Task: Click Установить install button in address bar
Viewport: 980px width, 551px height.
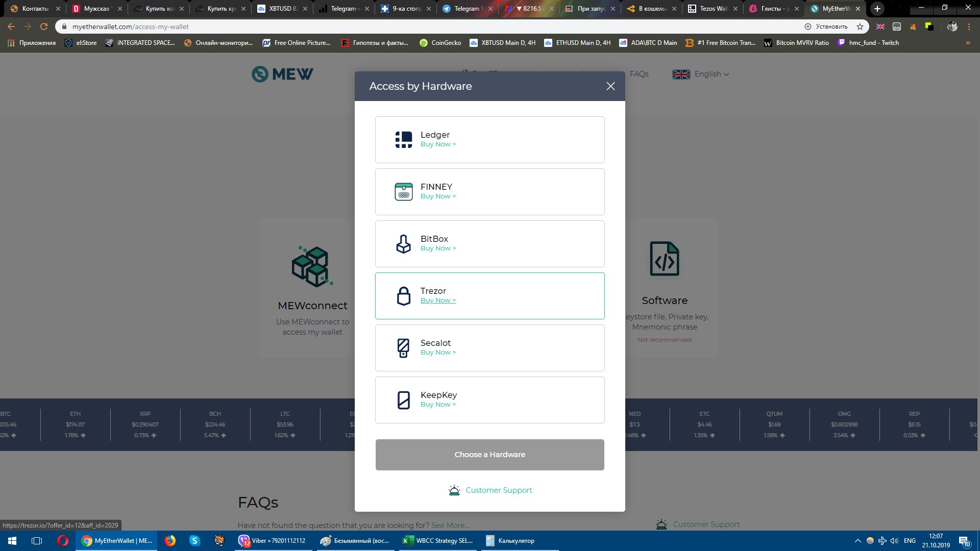Action: click(x=826, y=27)
